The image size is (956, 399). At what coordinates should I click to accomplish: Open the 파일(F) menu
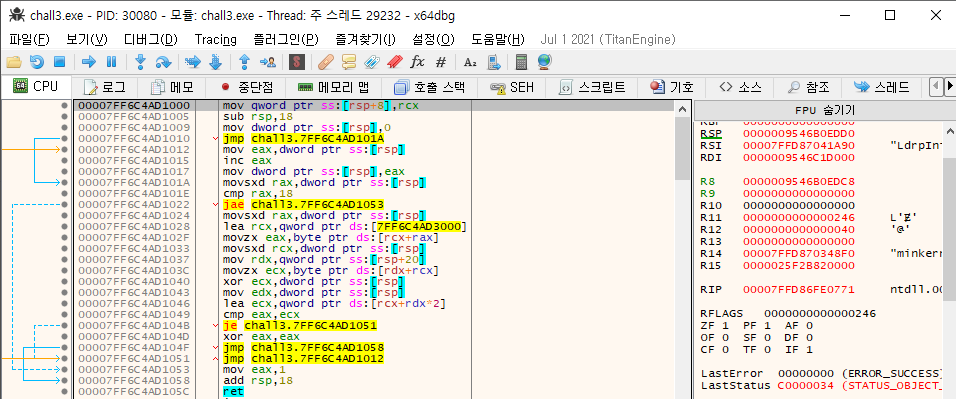coord(29,40)
